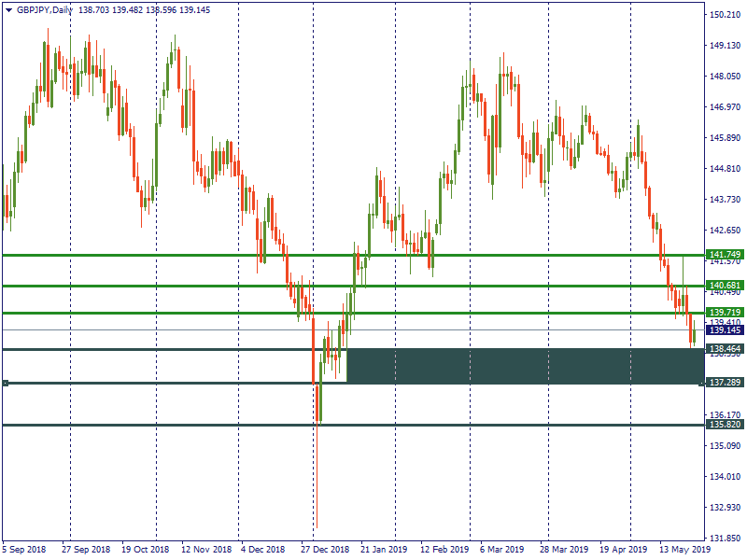Click the 150.210 value on the price scale
747x560 pixels.
[725, 15]
